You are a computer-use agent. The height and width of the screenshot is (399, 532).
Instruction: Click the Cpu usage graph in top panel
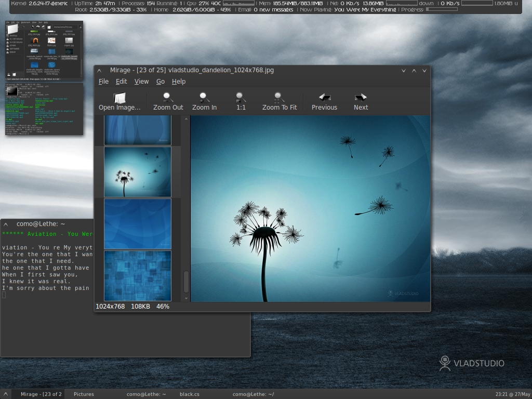238,3
